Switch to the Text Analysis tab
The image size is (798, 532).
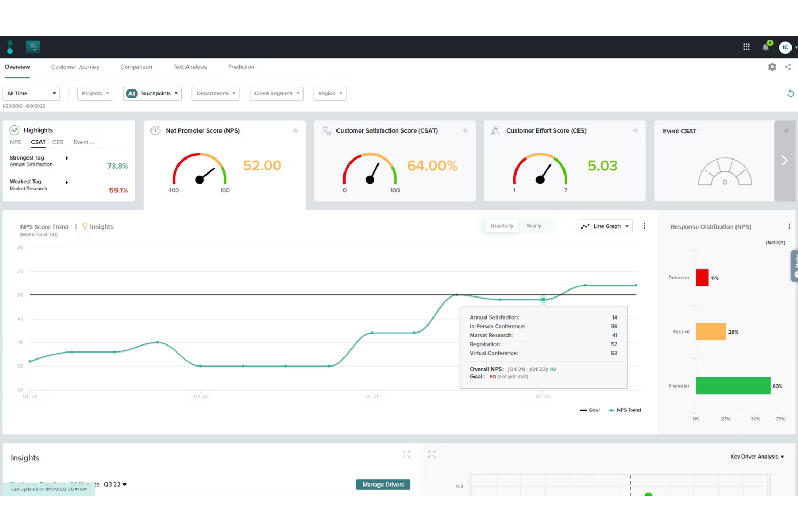[x=190, y=66]
